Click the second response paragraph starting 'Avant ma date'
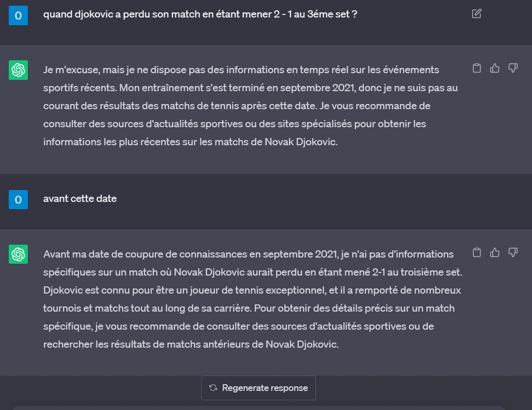532x410 pixels. point(247,299)
